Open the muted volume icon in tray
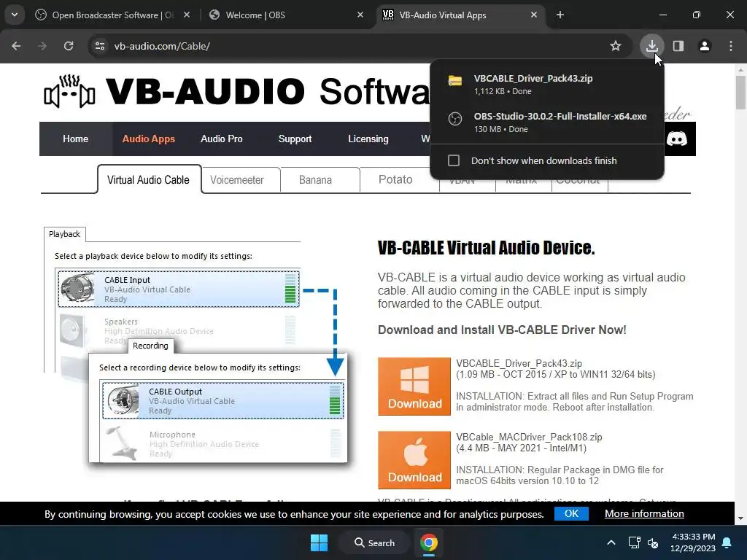Image resolution: width=747 pixels, height=560 pixels. tap(653, 542)
